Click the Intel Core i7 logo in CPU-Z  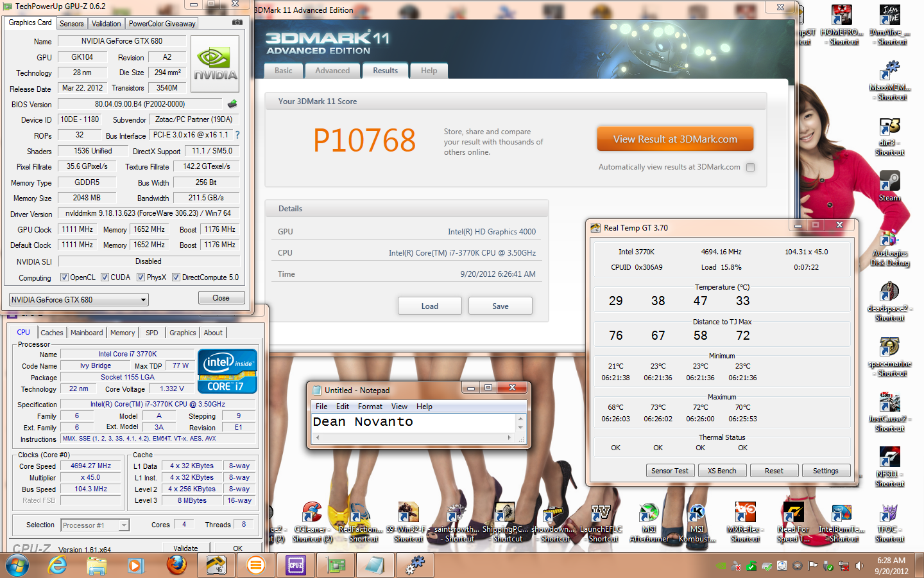click(x=227, y=371)
